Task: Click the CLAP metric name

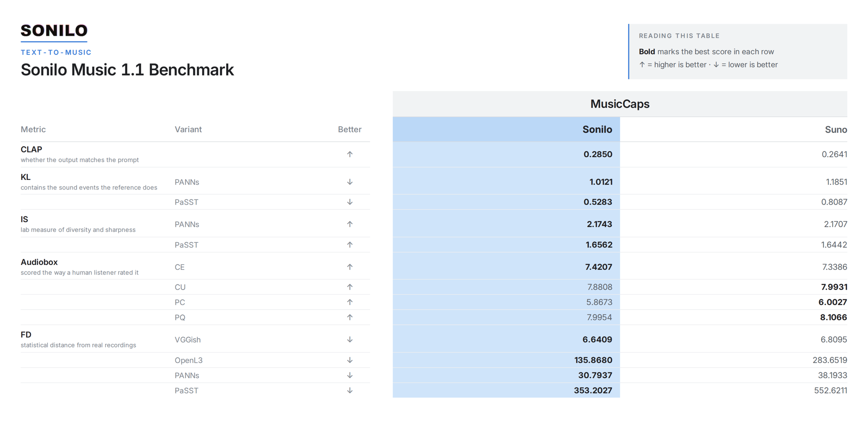Action: pyautogui.click(x=31, y=150)
